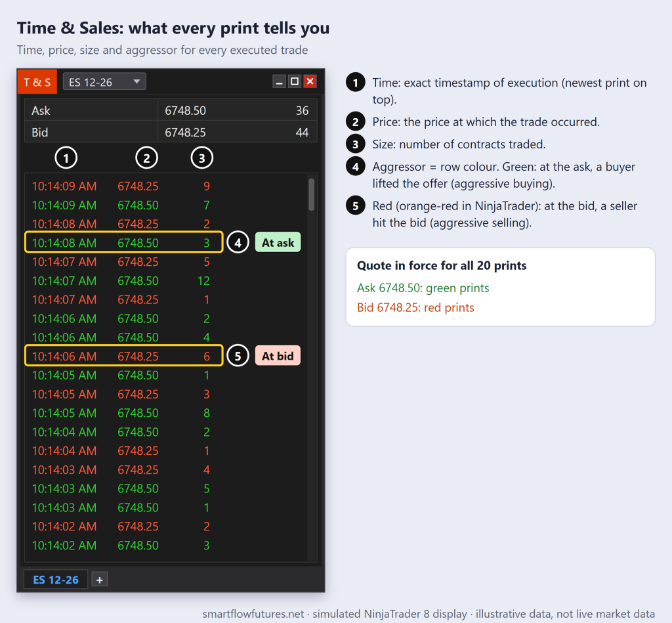Select the 10:14:05 AM print of 8 contracts

coord(121,413)
